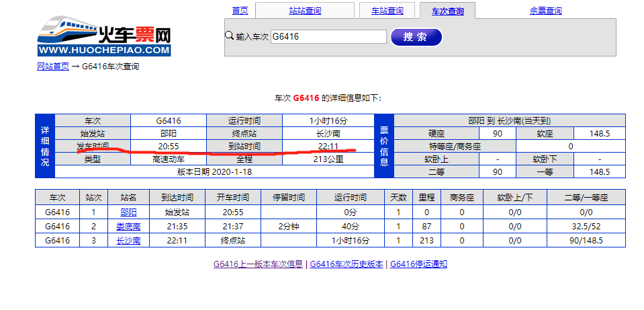Click the 详细情况 blue side header

(45, 146)
